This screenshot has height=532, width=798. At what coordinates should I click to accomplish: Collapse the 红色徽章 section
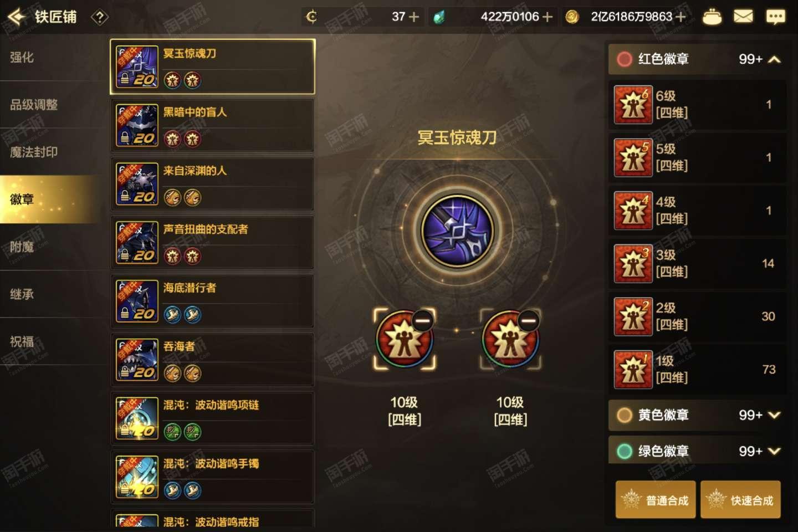coord(775,59)
